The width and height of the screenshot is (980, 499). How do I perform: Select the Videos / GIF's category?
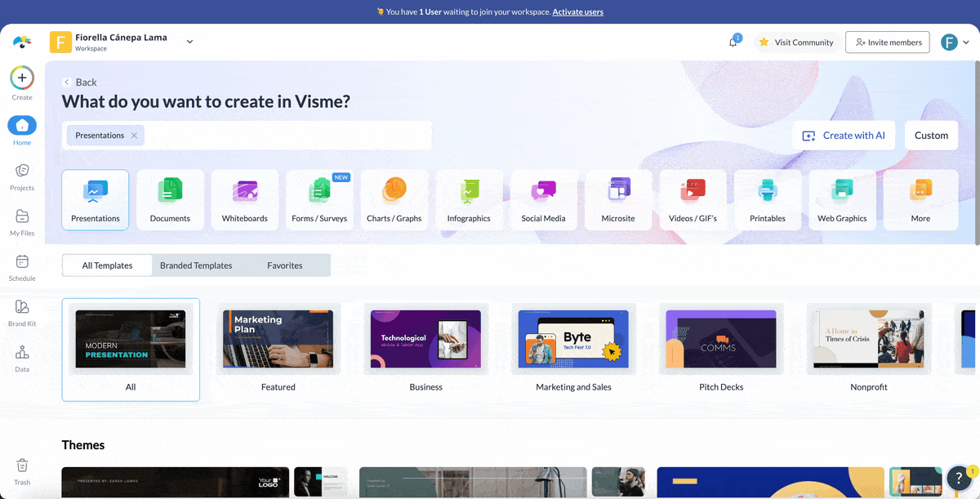pos(693,200)
